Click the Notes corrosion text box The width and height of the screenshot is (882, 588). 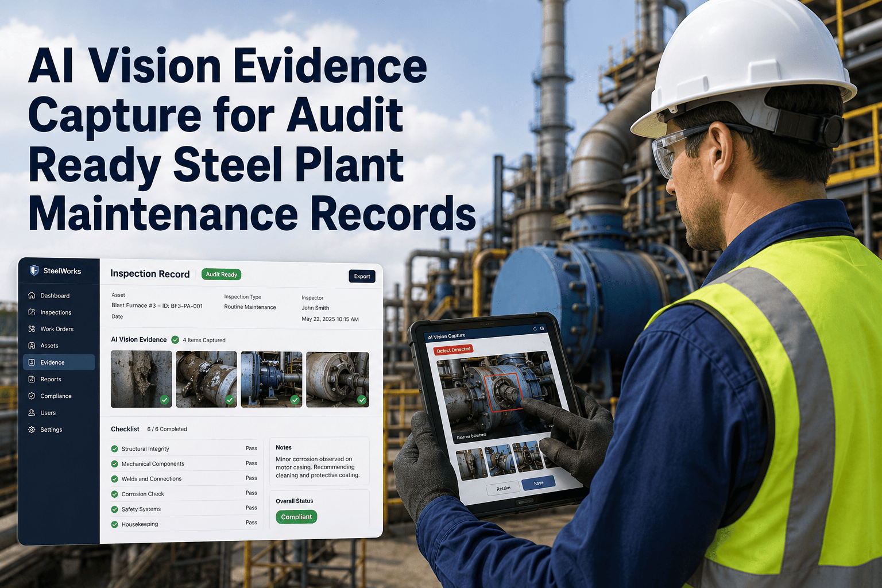[319, 461]
